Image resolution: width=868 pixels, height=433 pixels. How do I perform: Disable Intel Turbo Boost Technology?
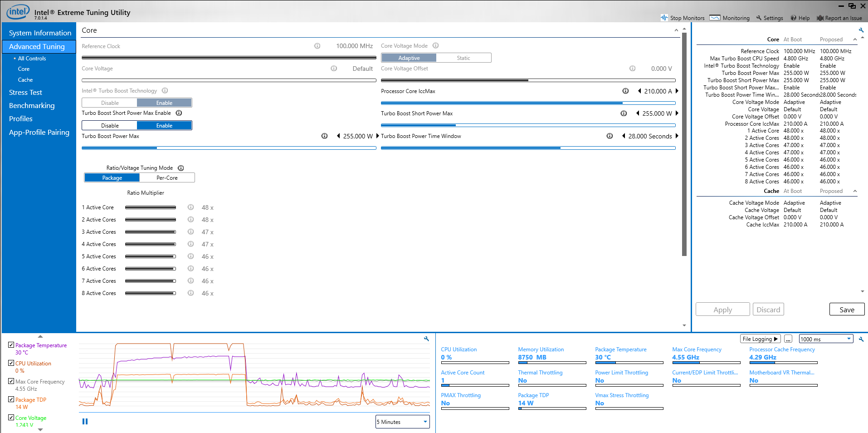pyautogui.click(x=110, y=103)
